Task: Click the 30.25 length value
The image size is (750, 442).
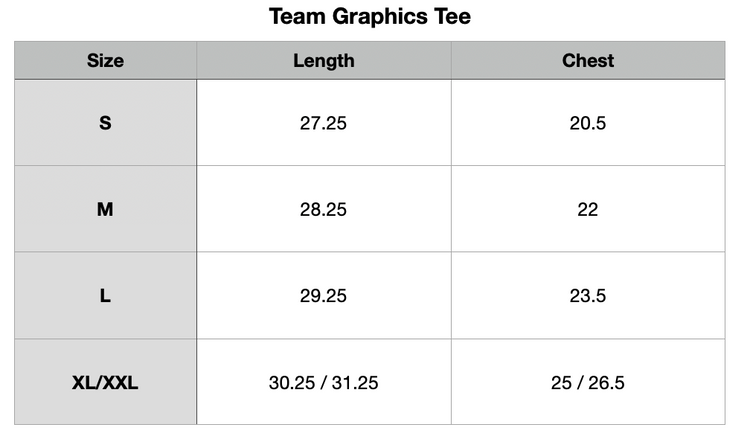Action: coord(292,383)
